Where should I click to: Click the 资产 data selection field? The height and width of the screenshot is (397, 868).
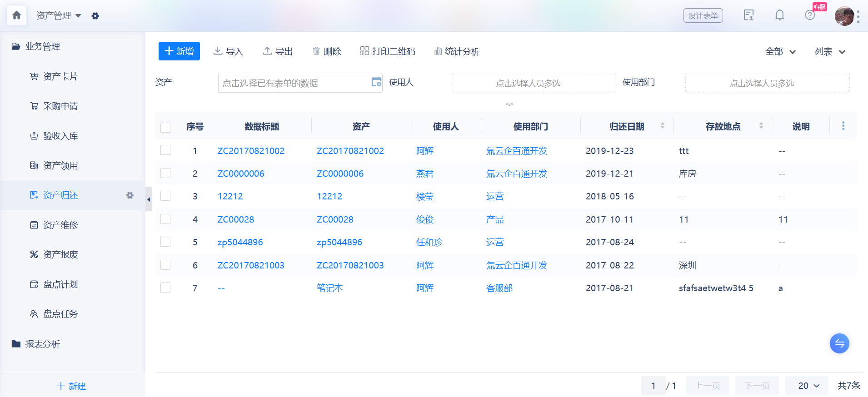[x=300, y=83]
